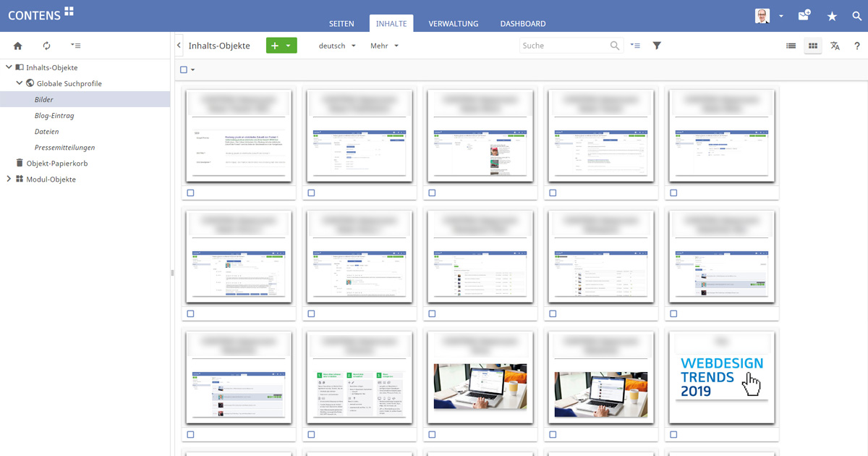The image size is (868, 456).
Task: Check the checkbox under Webdesign Trends 2019 image
Action: pyautogui.click(x=674, y=435)
